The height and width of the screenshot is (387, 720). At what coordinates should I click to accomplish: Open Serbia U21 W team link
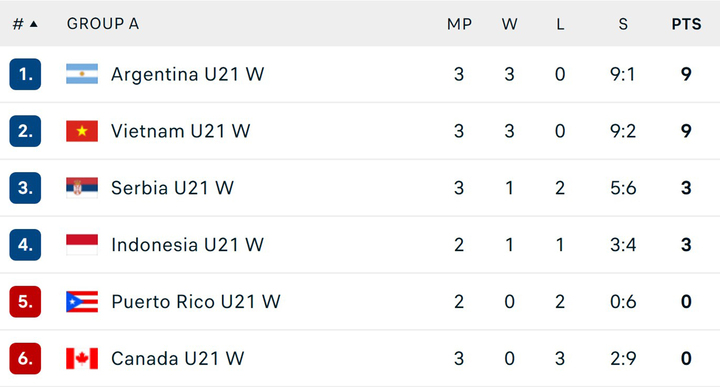click(x=173, y=188)
